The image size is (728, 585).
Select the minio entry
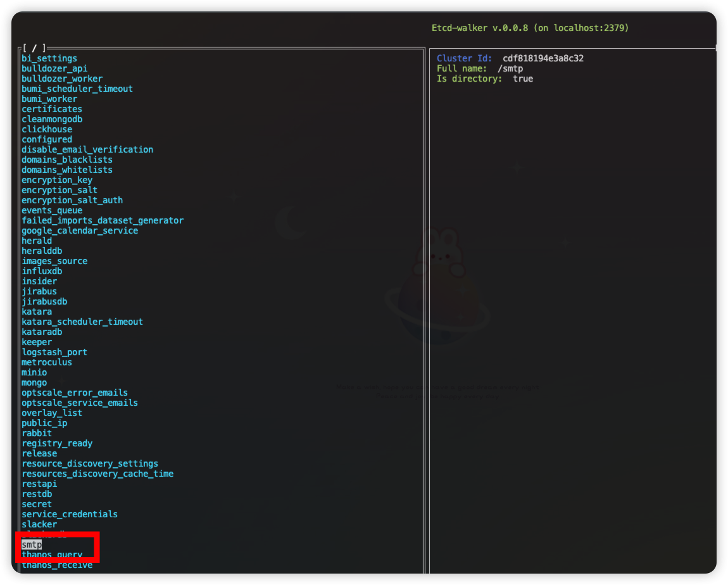[x=34, y=373]
